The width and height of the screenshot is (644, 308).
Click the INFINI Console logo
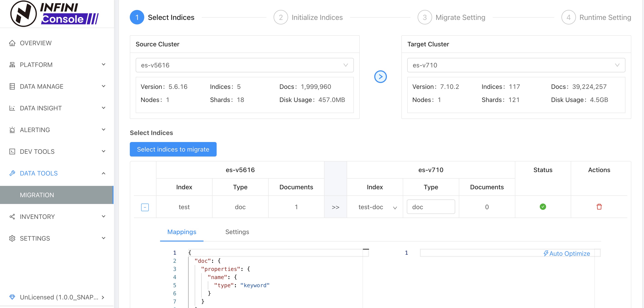54,14
